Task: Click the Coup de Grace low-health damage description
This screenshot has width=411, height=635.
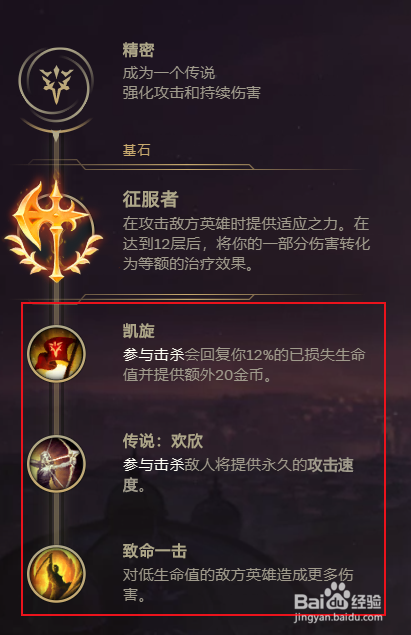Action: tap(238, 585)
